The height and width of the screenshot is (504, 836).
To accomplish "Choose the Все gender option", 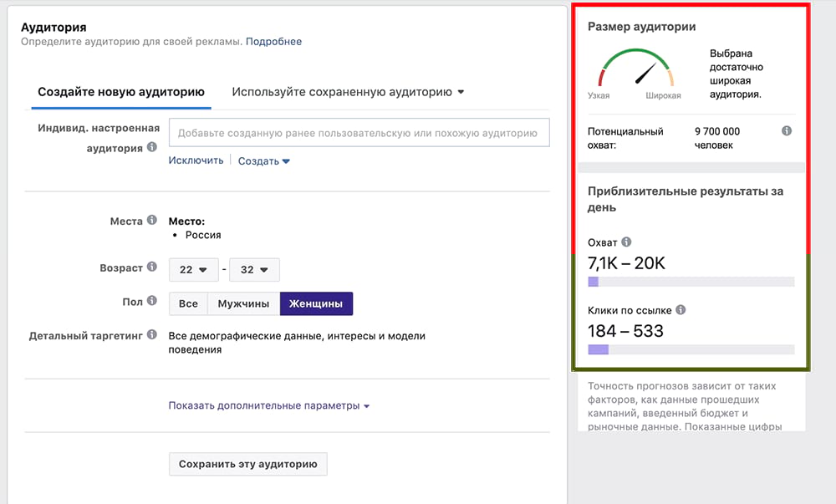I will [187, 303].
